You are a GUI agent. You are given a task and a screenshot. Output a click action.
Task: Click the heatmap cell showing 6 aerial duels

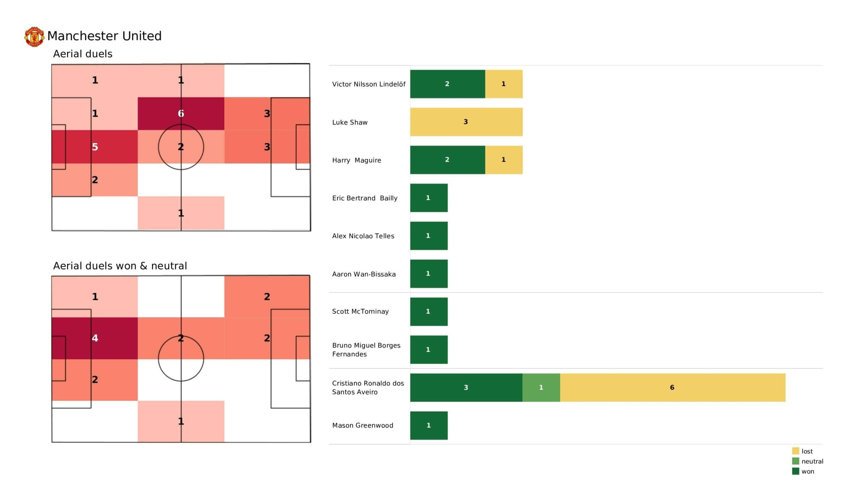pos(181,113)
